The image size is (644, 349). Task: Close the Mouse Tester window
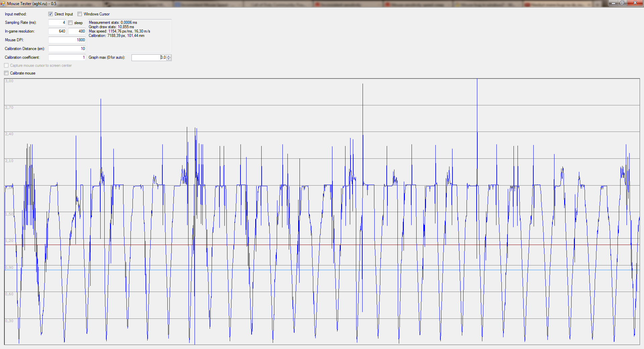click(x=635, y=3)
